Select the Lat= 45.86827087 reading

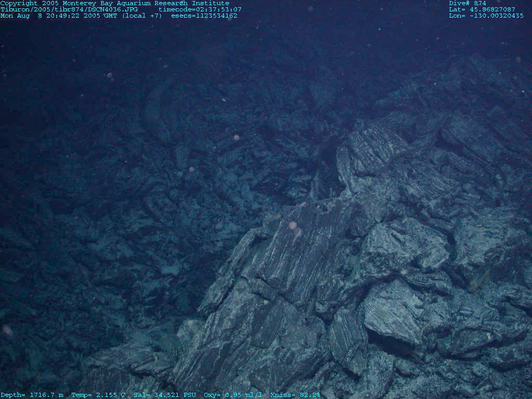[482, 9]
